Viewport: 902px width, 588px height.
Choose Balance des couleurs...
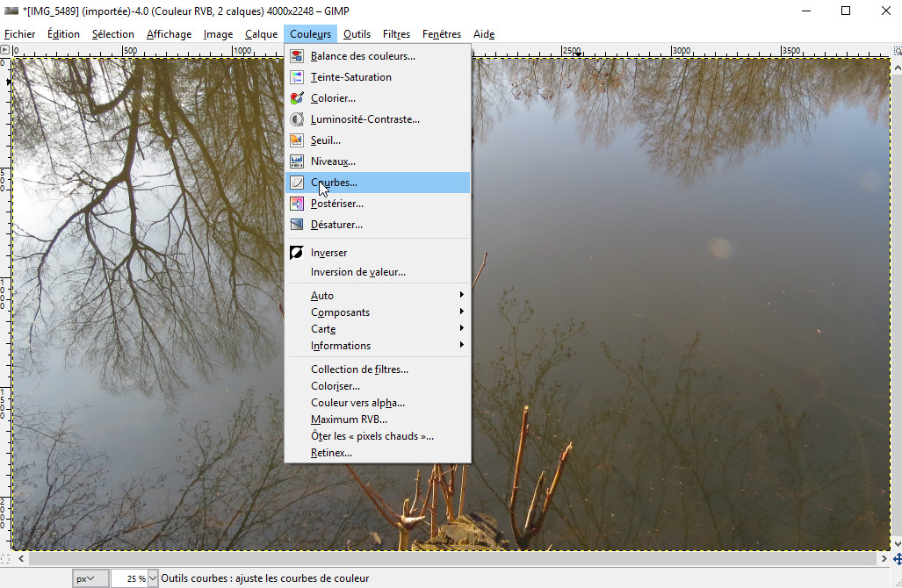click(x=378, y=56)
